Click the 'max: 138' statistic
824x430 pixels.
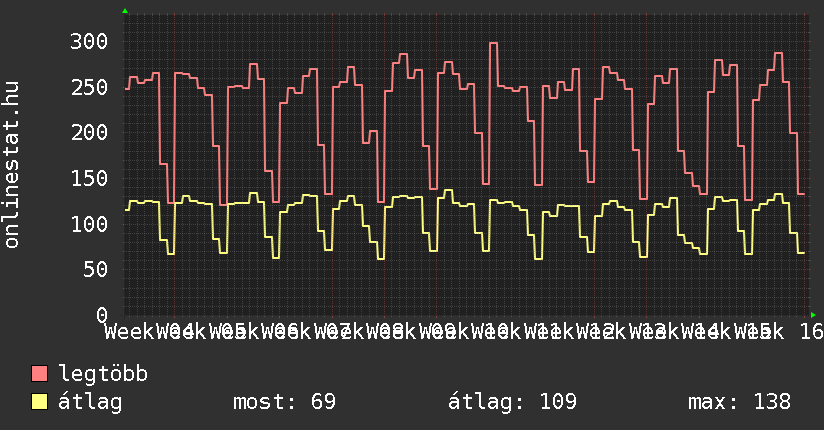point(739,402)
